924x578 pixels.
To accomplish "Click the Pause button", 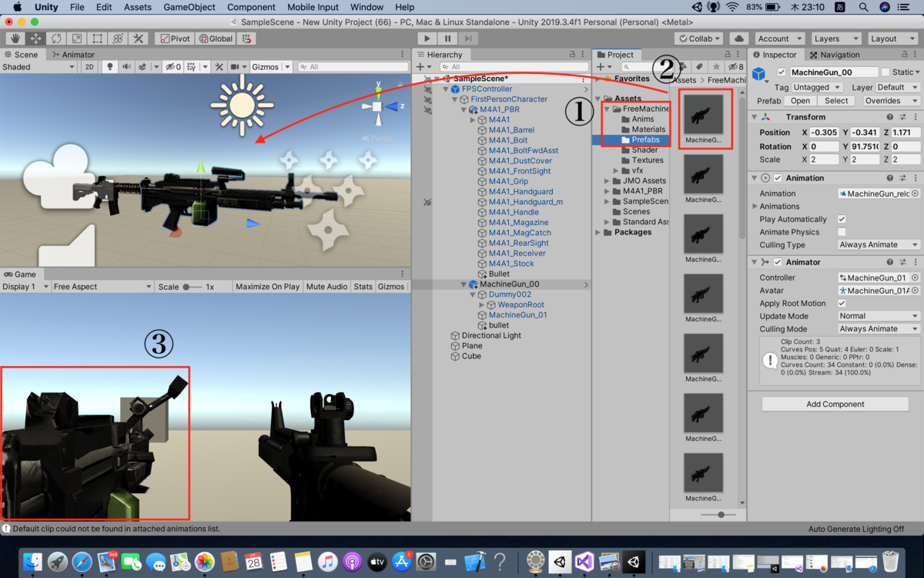I will [x=447, y=39].
